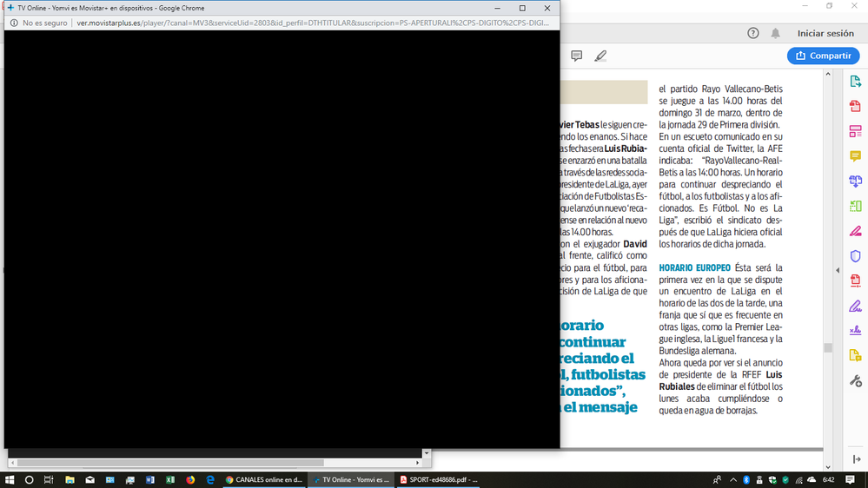This screenshot has height=488, width=868.
Task: Launch Edge from the taskbar
Action: click(x=210, y=479)
